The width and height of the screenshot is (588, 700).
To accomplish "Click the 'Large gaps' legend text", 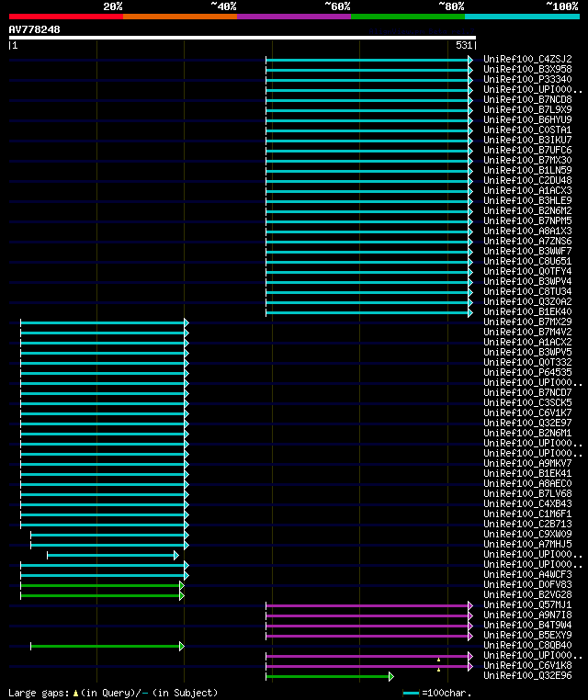I will (x=39, y=693).
